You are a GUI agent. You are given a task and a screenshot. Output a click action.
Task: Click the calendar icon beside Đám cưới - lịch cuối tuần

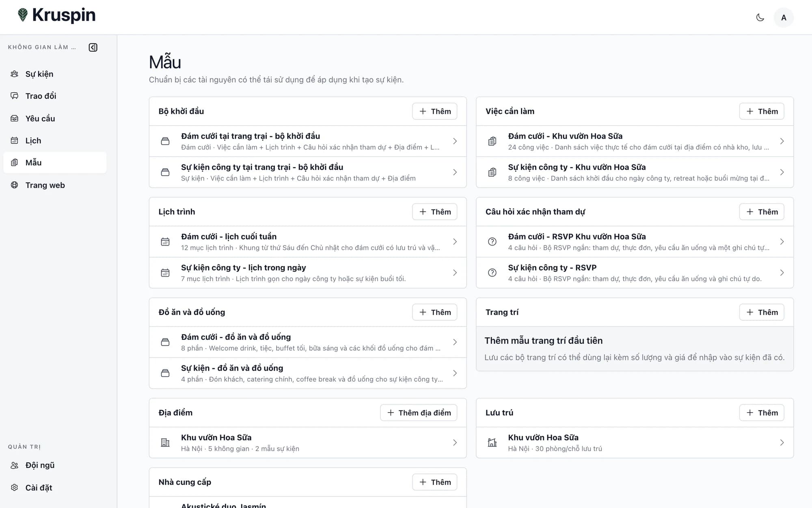point(165,242)
